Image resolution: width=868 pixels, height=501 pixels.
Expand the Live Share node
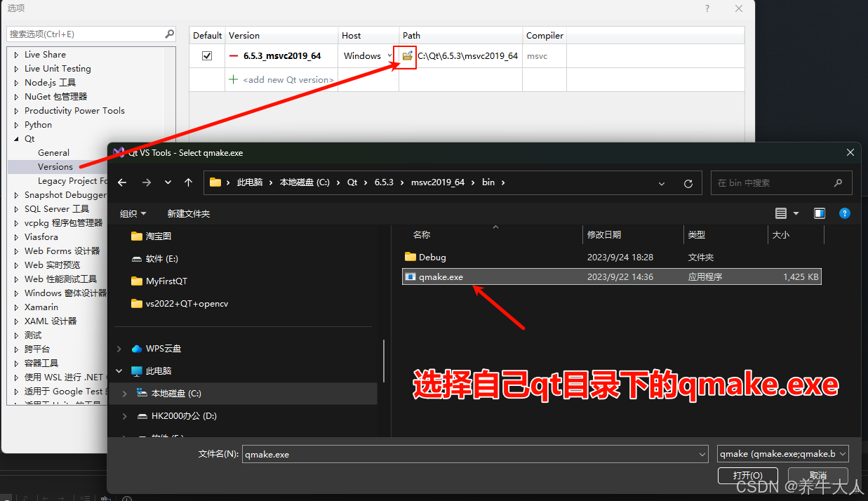pos(17,55)
